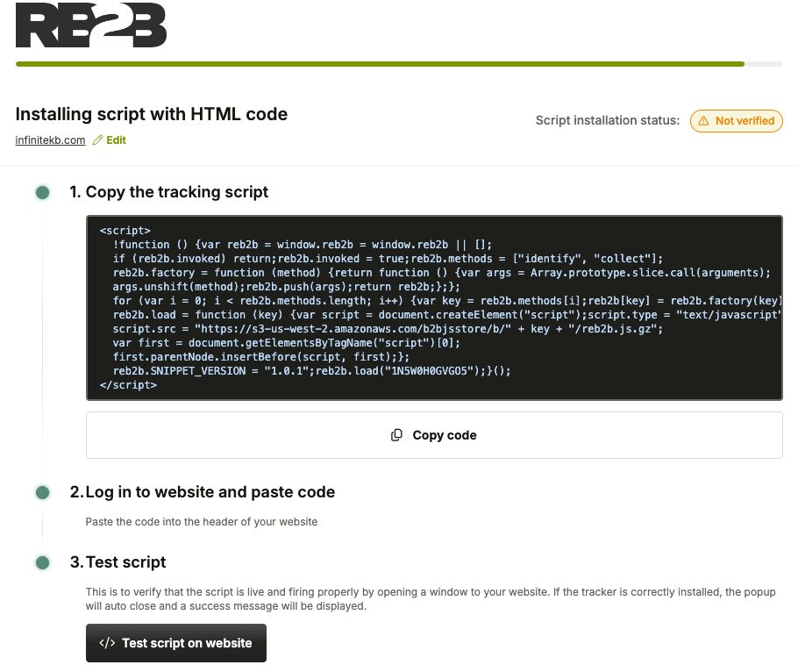Click the code brackets icon on the Test script button
The width and height of the screenshot is (798, 672).
(x=107, y=643)
